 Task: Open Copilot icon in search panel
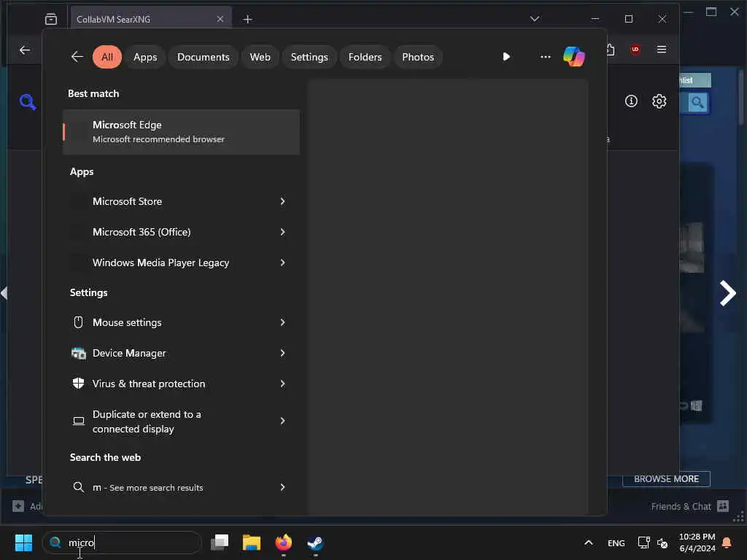[573, 57]
